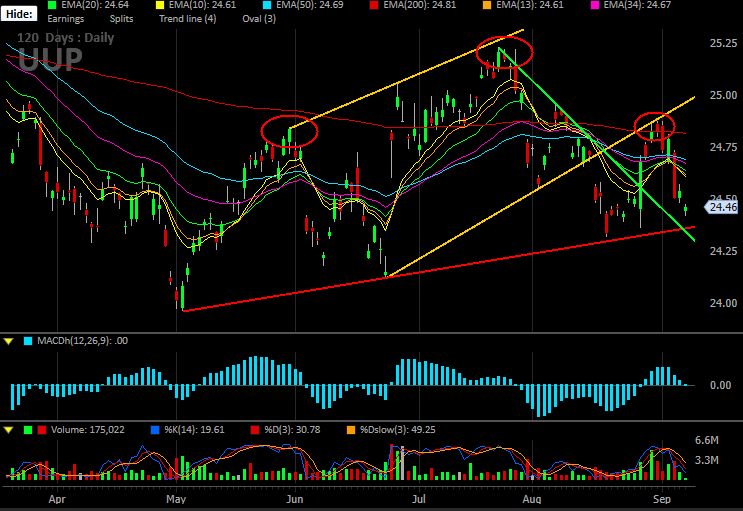Hide the Oval (3) overlay
Image resolution: width=743 pixels, height=511 pixels.
259,19
